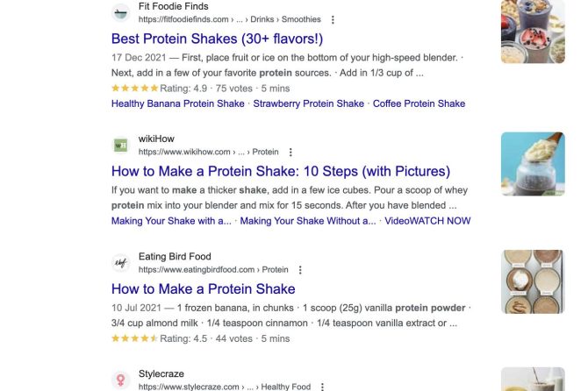The image size is (588, 391).
Task: Open wikiHow 'How to Make a Protein Shake: 10 Steps' result
Action: (x=281, y=171)
